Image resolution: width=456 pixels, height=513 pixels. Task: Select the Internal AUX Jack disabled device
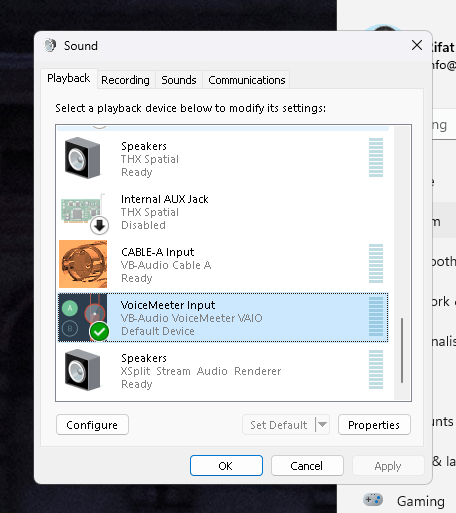[223, 212]
